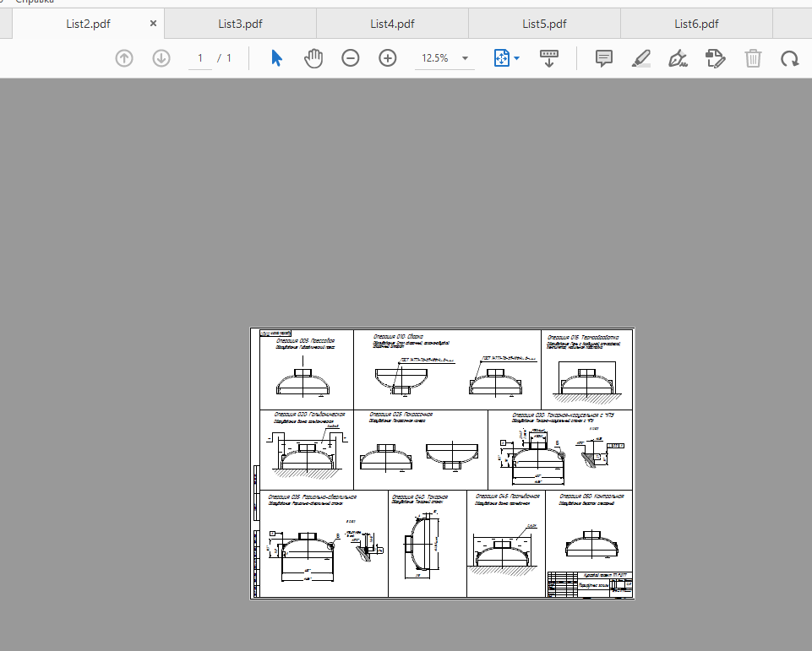Click the drawing page in the viewer
The image size is (812, 651).
point(442,464)
